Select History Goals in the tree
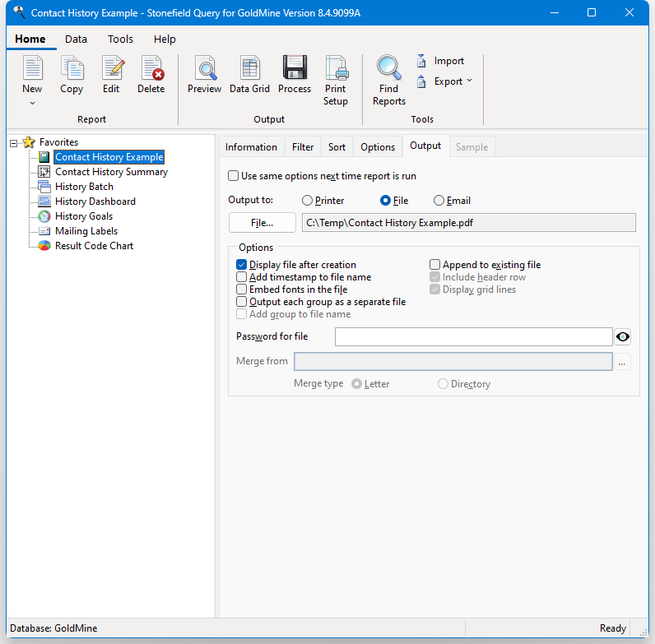Viewport: 655px width, 644px height. [x=84, y=216]
